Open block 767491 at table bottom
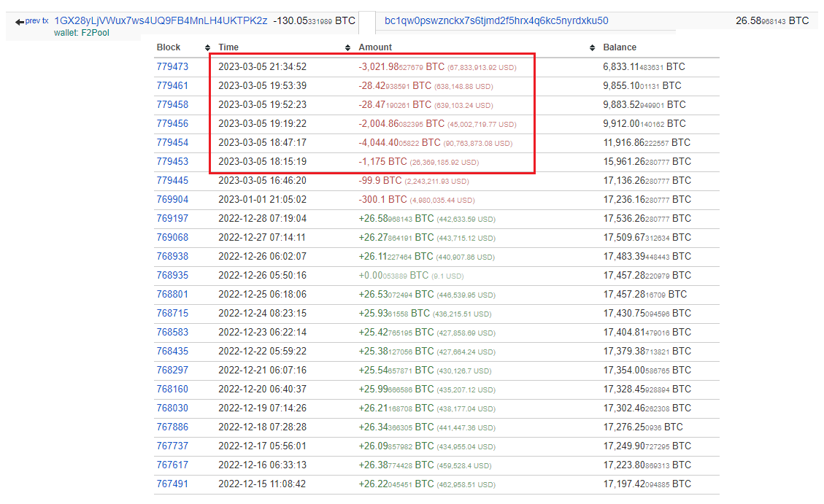Screen dimensions: 824x504 point(172,484)
